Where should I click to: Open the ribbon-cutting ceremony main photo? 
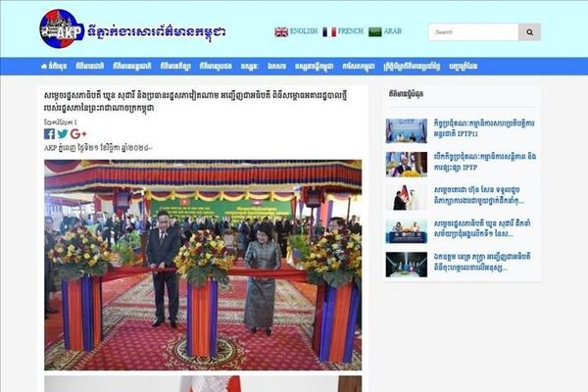point(203,266)
